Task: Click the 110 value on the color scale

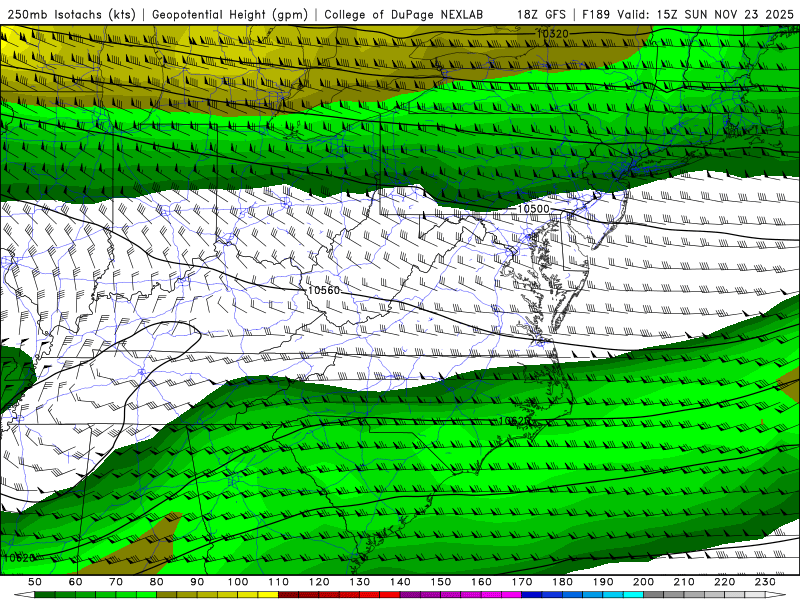Action: (x=278, y=582)
